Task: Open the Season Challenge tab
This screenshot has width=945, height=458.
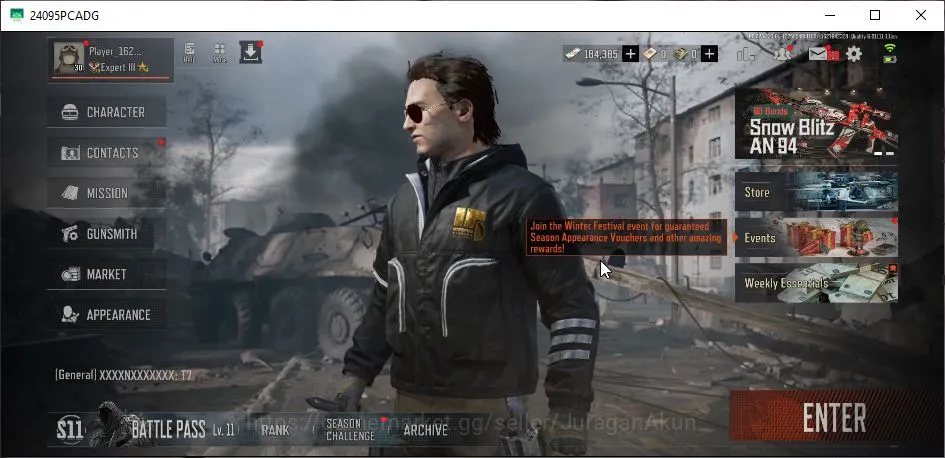Action: click(350, 430)
